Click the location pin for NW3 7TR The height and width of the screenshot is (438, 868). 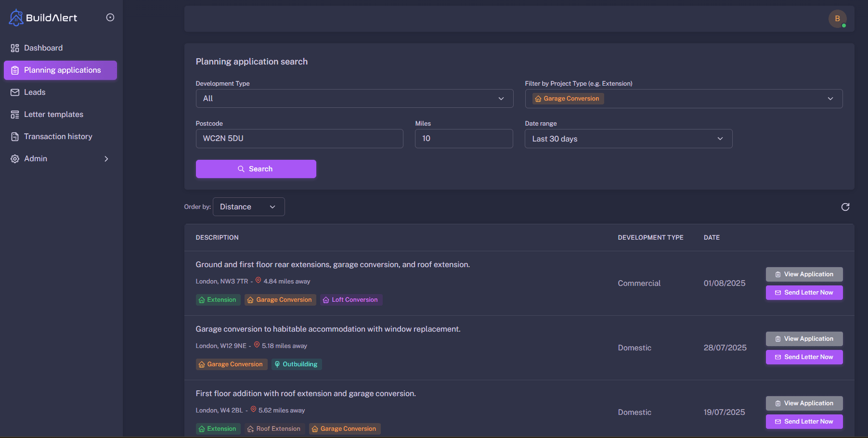click(x=258, y=281)
